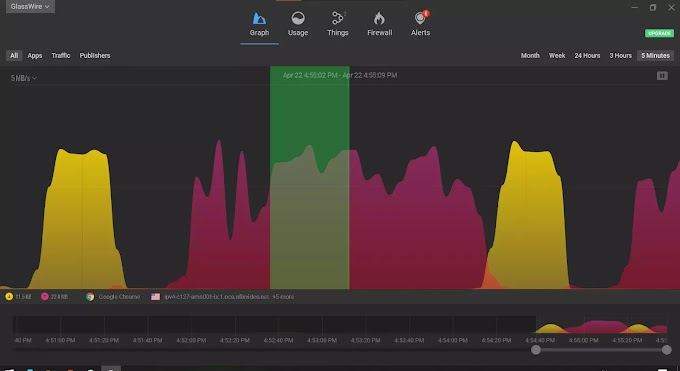Click the Google Chrome app icon
Screen dimensions: 680x371
pos(90,297)
